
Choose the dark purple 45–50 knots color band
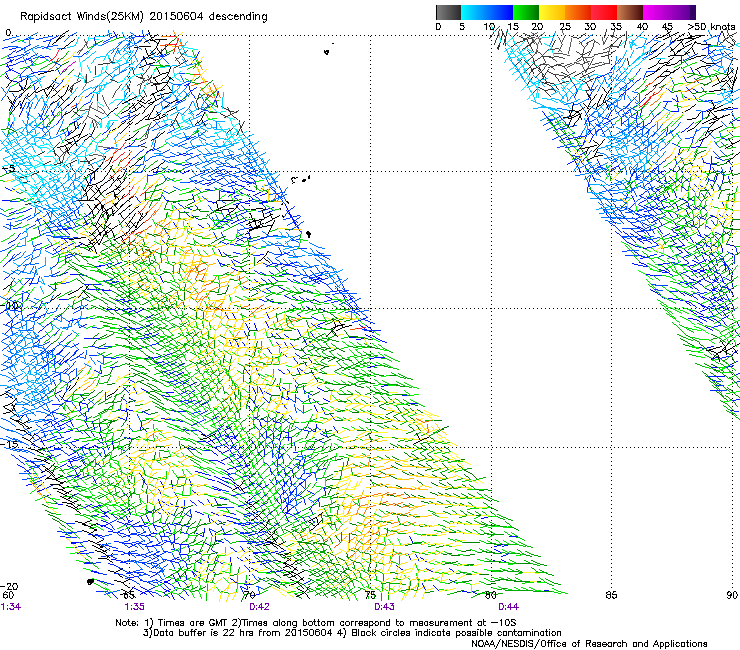click(682, 12)
